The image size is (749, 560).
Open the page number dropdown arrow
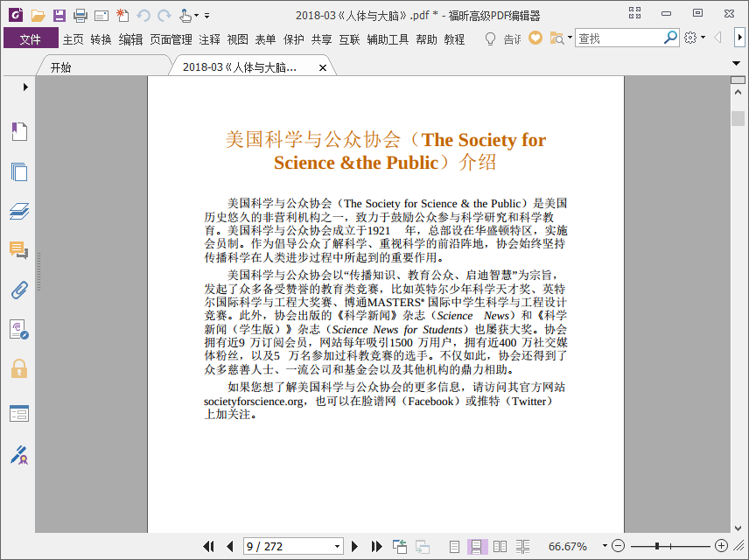(x=337, y=546)
